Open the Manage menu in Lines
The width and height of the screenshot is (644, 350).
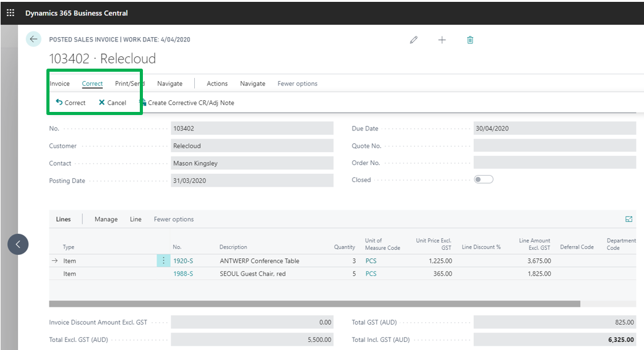click(x=106, y=220)
